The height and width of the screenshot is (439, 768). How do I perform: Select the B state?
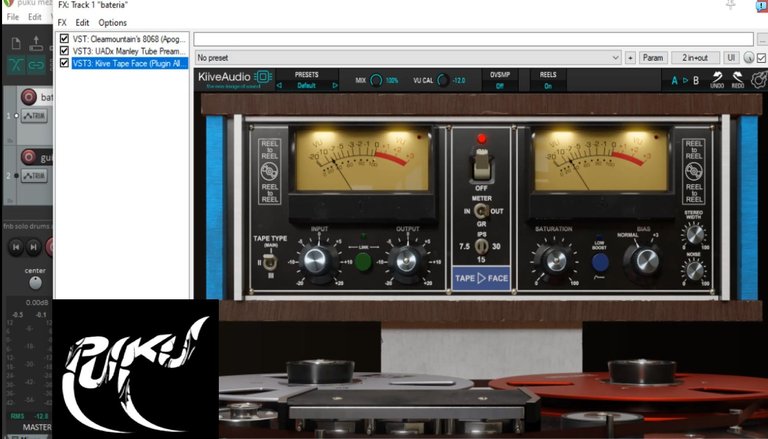[x=696, y=81]
